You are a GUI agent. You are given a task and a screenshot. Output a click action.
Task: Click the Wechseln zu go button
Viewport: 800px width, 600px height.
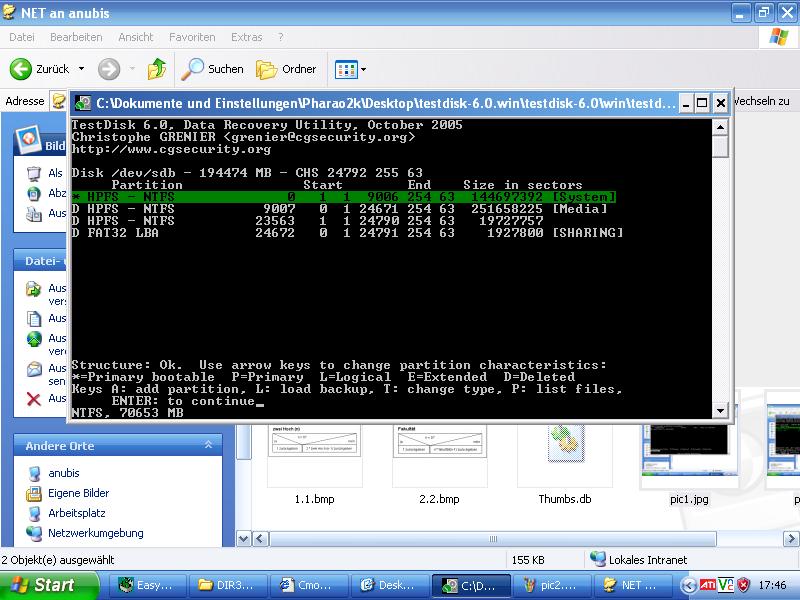[x=762, y=101]
